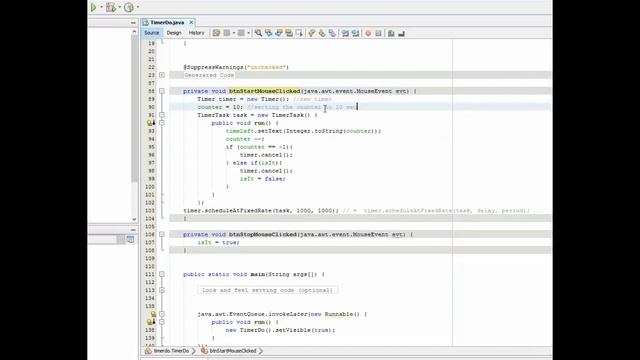Image resolution: width=640 pixels, height=360 pixels.
Task: Switch to the Design view
Action: (x=174, y=33)
